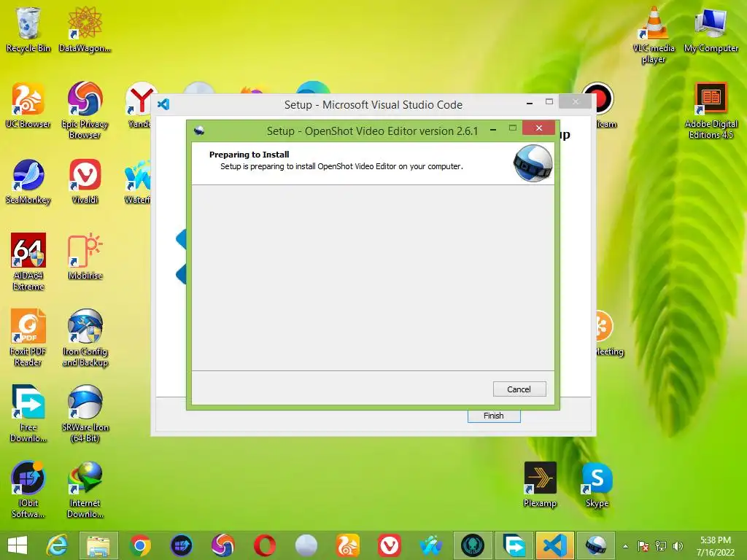Viewport: 747px width, 560px height.
Task: Select the Free Download Manager desktop shortcut
Action: pyautogui.click(x=28, y=413)
